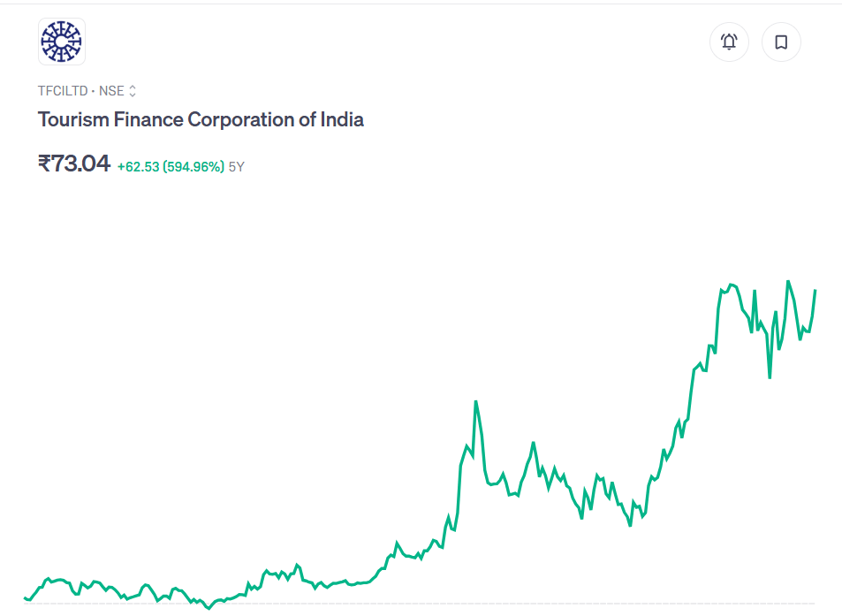Select the Tourism Finance Corporation of India title
Viewport: 842px width, 616px height.
[201, 120]
